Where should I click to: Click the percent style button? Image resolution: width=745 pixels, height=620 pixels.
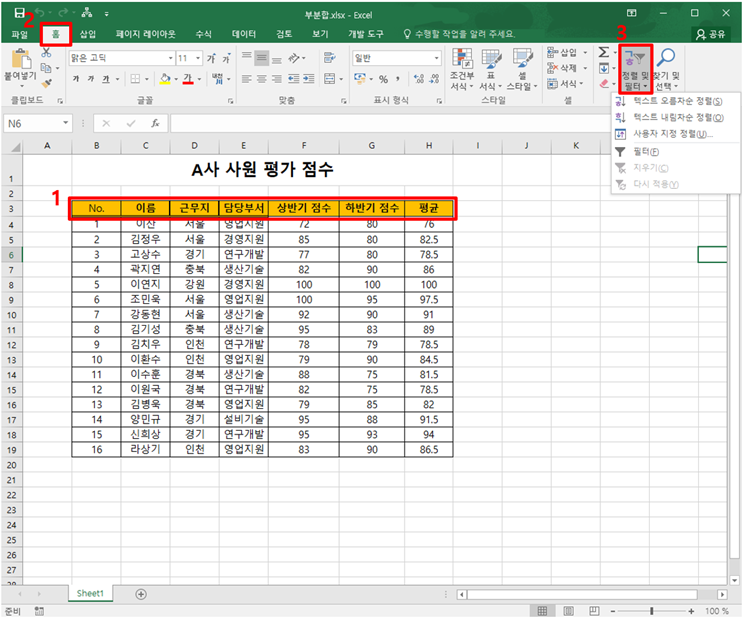point(383,79)
